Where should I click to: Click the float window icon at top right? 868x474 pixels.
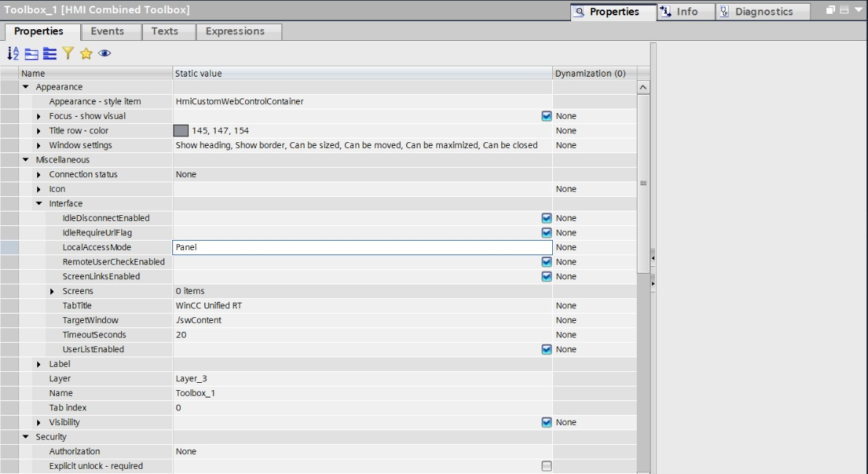830,10
